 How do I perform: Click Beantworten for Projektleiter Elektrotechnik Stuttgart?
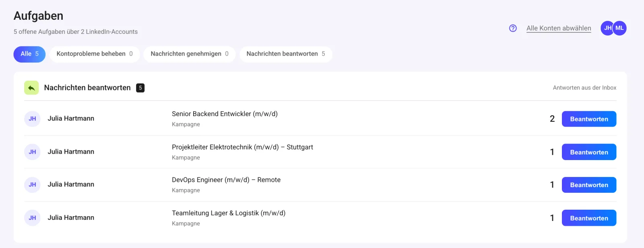(589, 152)
